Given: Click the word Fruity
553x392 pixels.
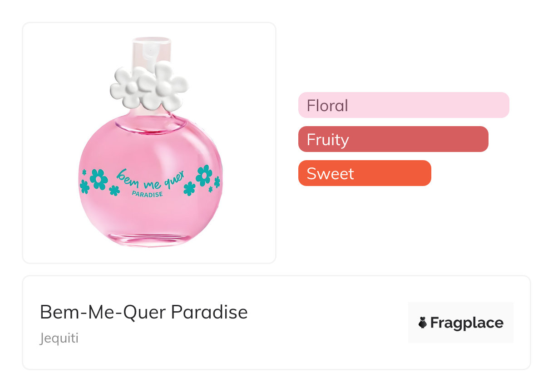Looking at the screenshot, I should point(328,139).
